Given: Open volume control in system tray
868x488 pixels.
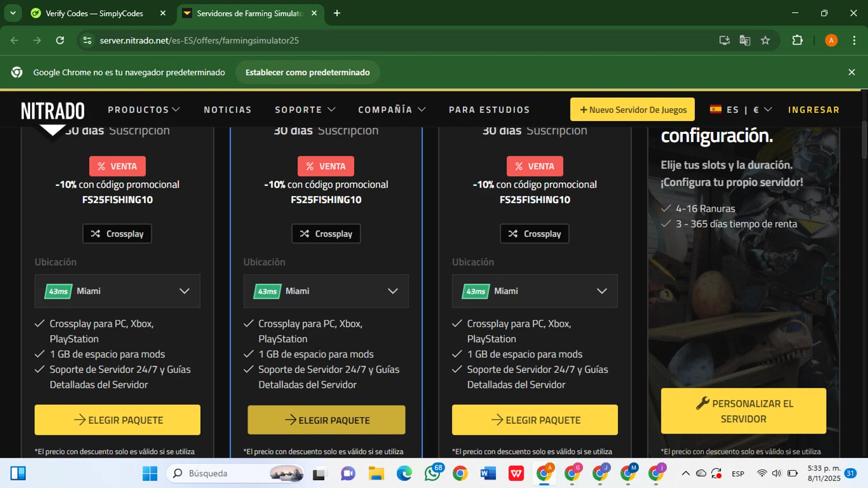Looking at the screenshot, I should tap(777, 474).
